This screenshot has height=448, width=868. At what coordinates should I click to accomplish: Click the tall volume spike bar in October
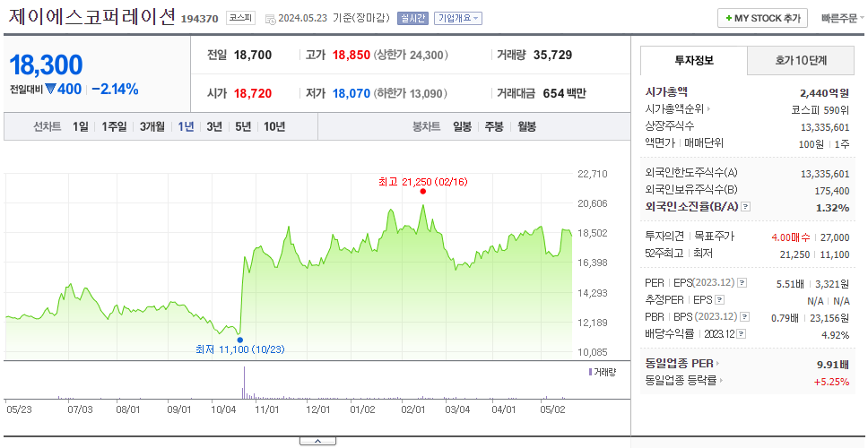tap(244, 383)
